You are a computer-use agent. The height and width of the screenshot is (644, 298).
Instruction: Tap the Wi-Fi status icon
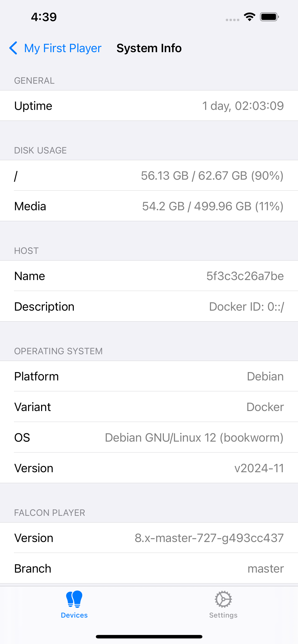[x=249, y=17]
